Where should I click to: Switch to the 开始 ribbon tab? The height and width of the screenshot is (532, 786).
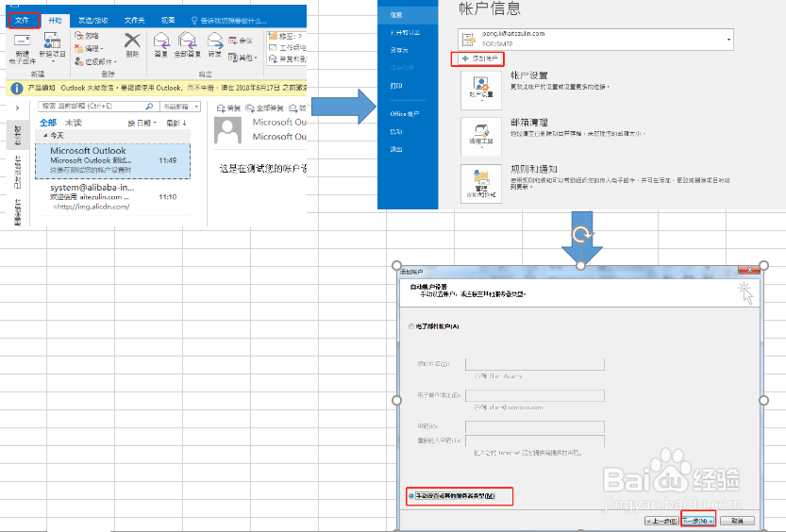coord(55,21)
